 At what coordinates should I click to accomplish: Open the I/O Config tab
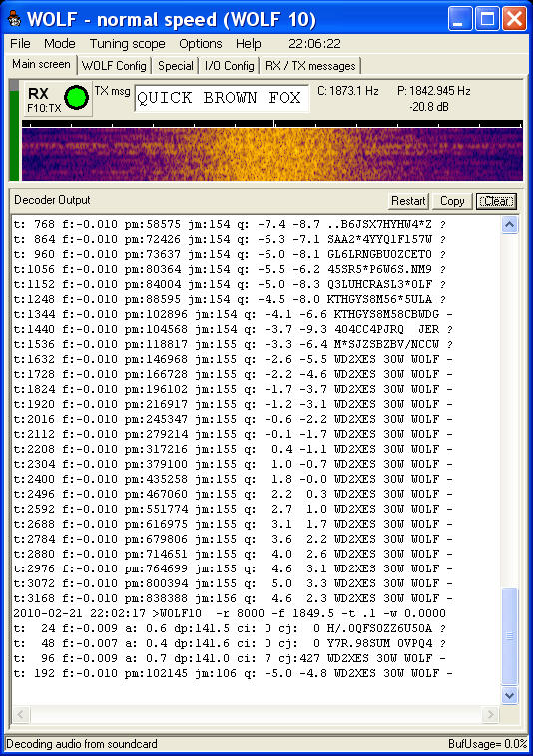pyautogui.click(x=230, y=66)
